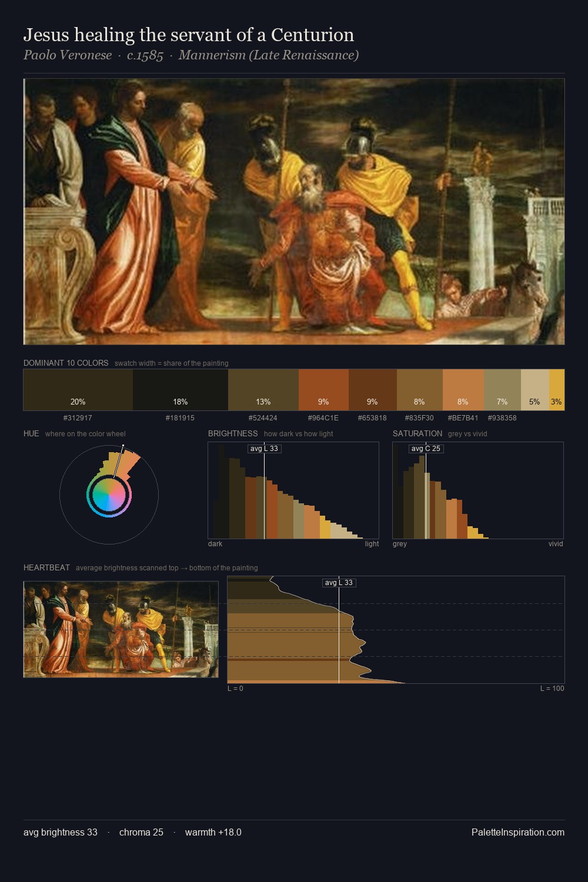Viewport: 588px width, 882px height.
Task: Select the #653818 dark brown swatch
Action: click(373, 390)
